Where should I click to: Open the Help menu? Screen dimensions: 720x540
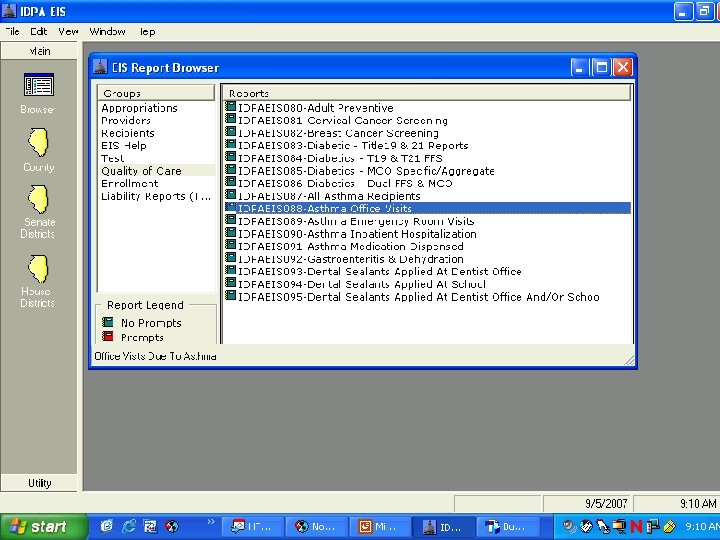[147, 32]
